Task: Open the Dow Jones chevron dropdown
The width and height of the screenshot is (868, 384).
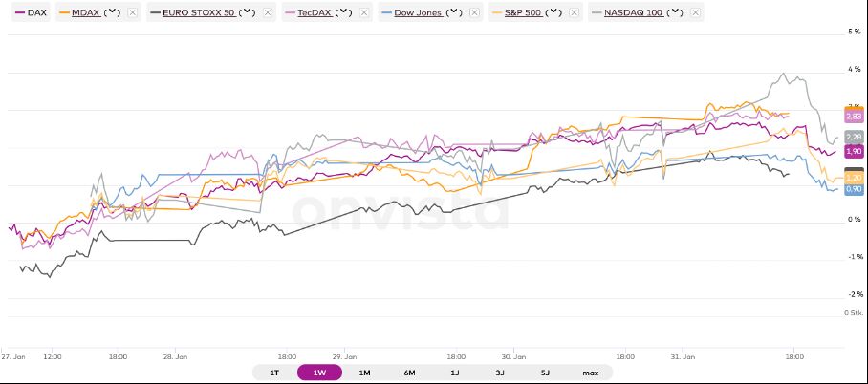Action: click(453, 13)
